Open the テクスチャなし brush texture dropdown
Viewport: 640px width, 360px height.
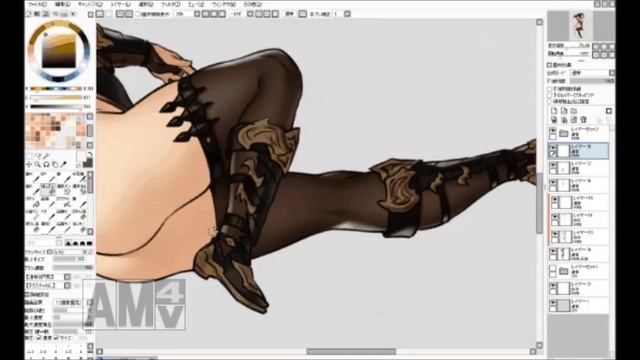click(x=67, y=285)
